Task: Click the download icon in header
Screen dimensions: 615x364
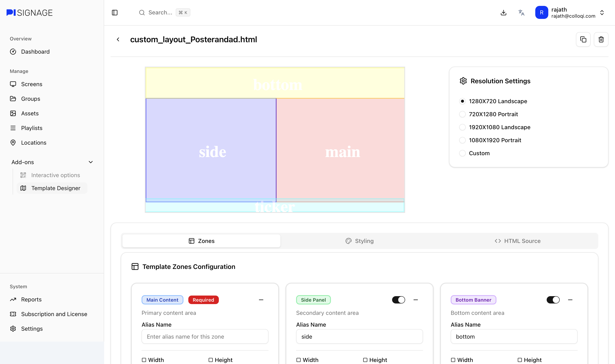Action: click(503, 13)
